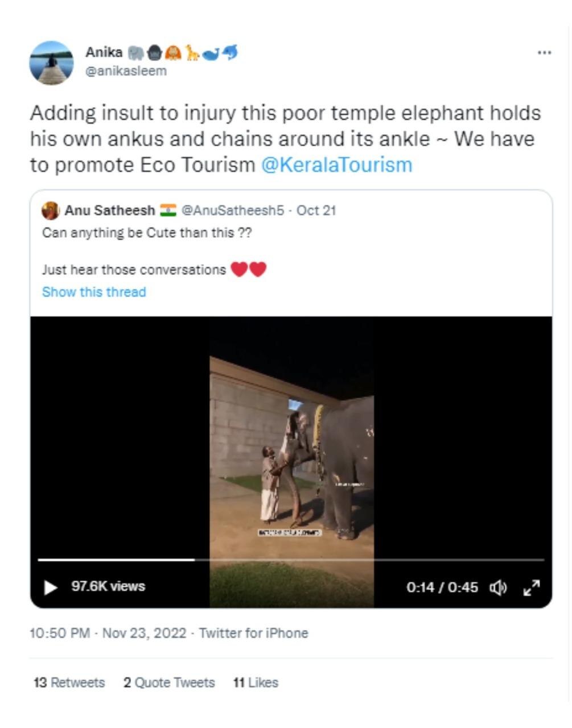The height and width of the screenshot is (728, 572).
Task: Click the Twitter for iPhone source link
Action: (x=253, y=633)
